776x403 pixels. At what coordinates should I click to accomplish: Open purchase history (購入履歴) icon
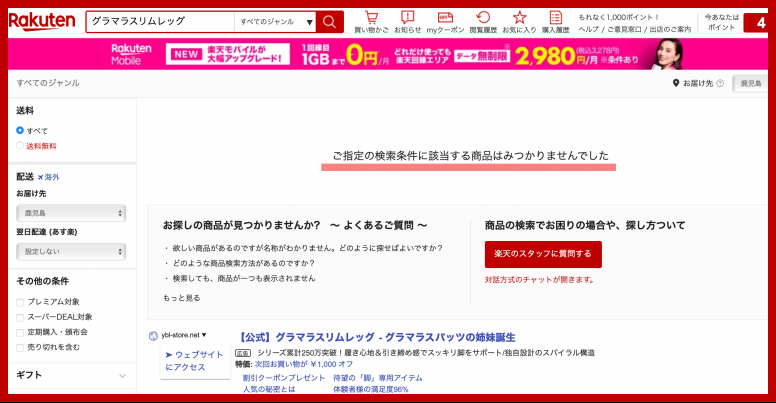(x=555, y=22)
